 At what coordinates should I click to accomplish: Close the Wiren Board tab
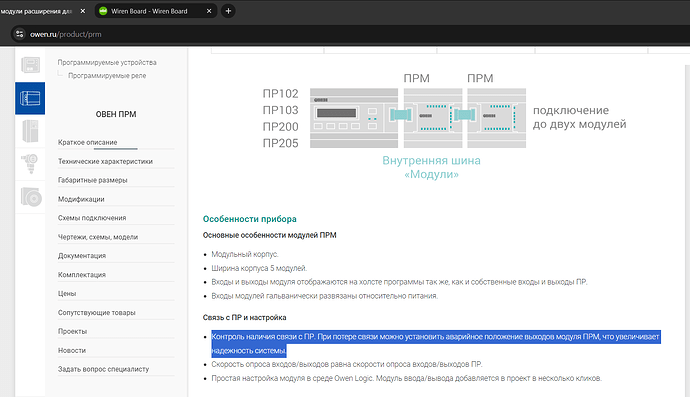click(x=209, y=11)
